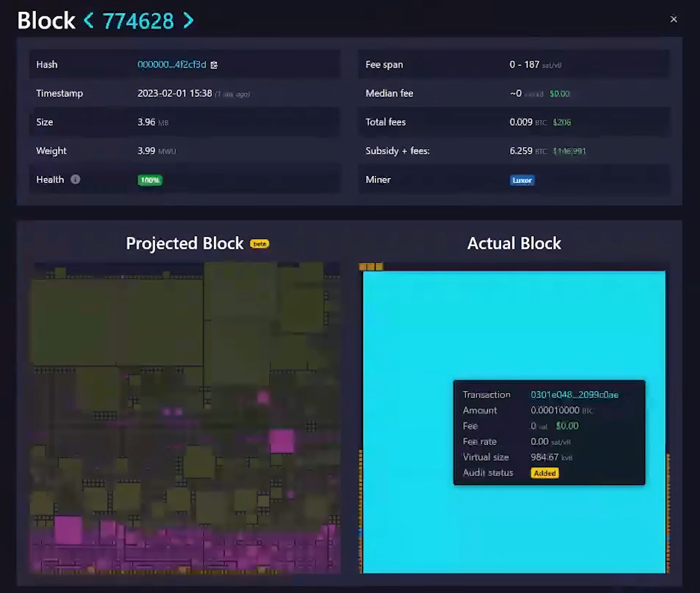Open the block hash link 000000...4f2cf3d
700x593 pixels.
point(171,65)
